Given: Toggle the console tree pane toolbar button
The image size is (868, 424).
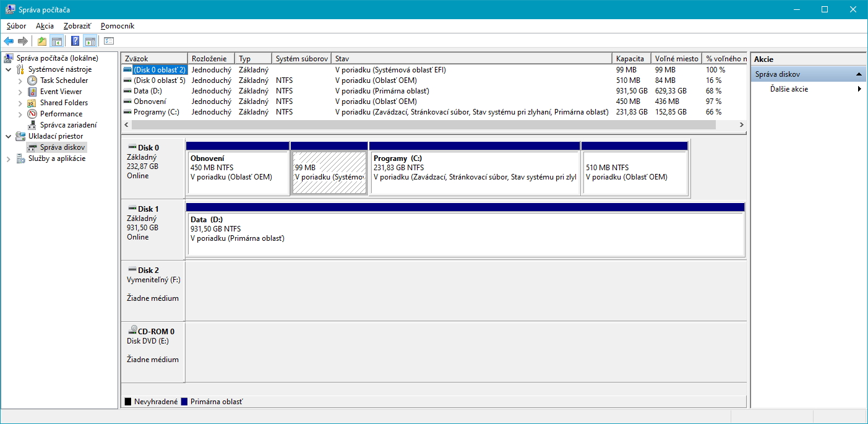Looking at the screenshot, I should point(57,41).
